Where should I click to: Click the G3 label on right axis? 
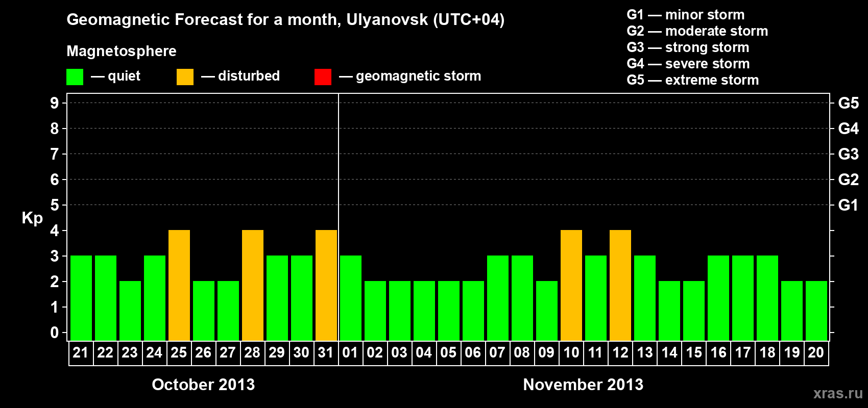(848, 154)
